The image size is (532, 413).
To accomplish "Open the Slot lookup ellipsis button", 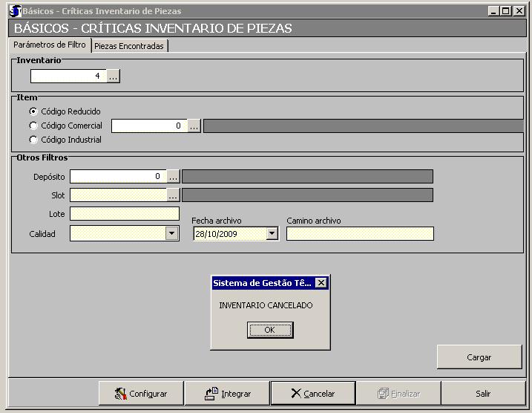I will (x=173, y=195).
